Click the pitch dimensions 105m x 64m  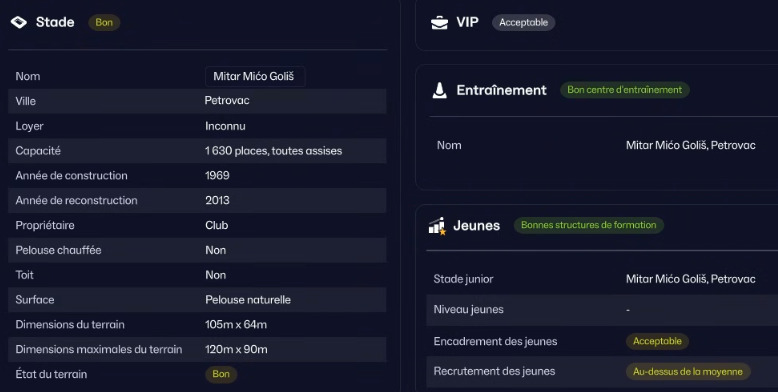click(x=236, y=325)
